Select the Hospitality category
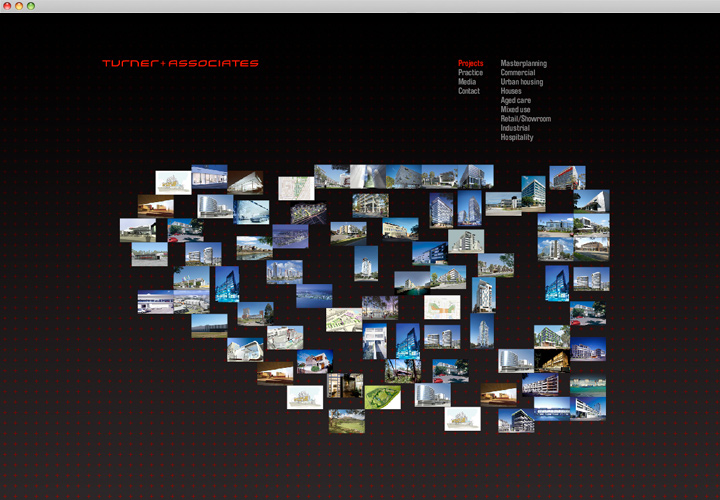The width and height of the screenshot is (720, 500). 517,137
